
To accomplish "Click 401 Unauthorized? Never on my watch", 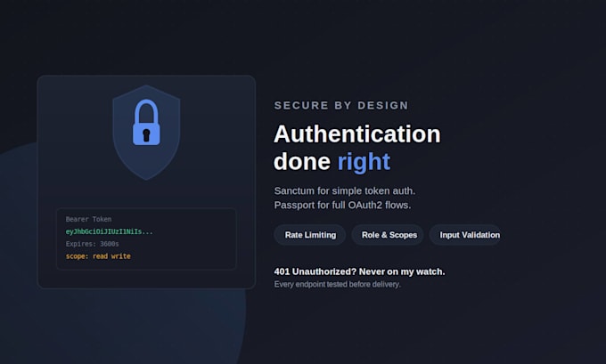I will tap(359, 271).
